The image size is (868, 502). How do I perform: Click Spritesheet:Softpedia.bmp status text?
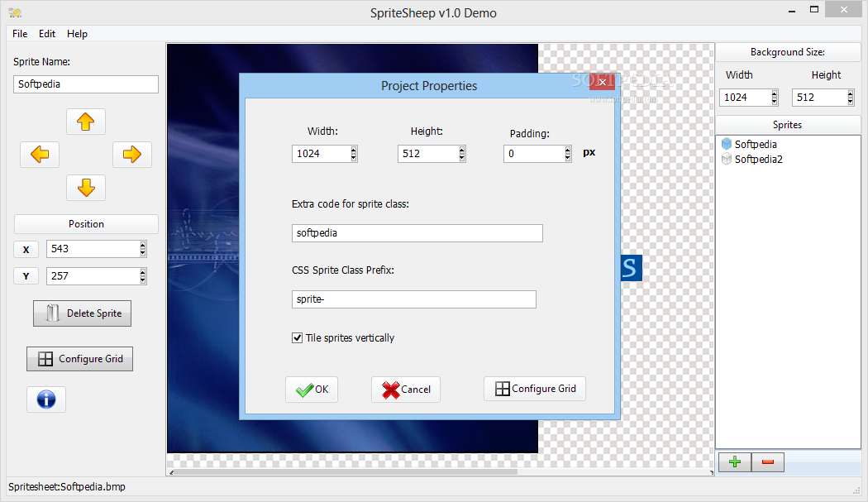[66, 486]
